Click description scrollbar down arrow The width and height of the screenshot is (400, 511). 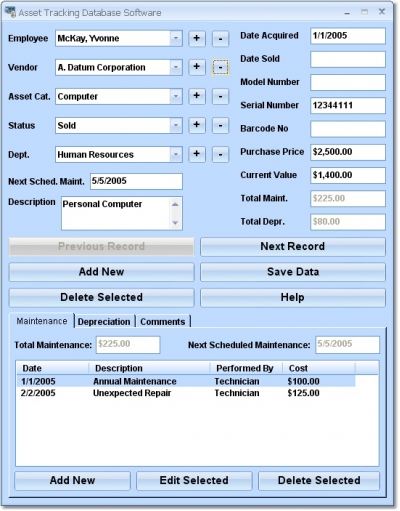pyautogui.click(x=175, y=222)
